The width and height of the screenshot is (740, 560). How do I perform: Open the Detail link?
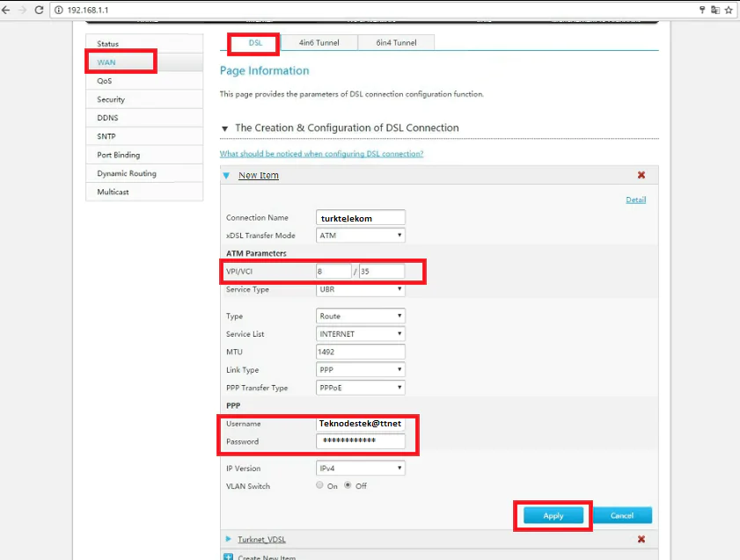point(635,200)
